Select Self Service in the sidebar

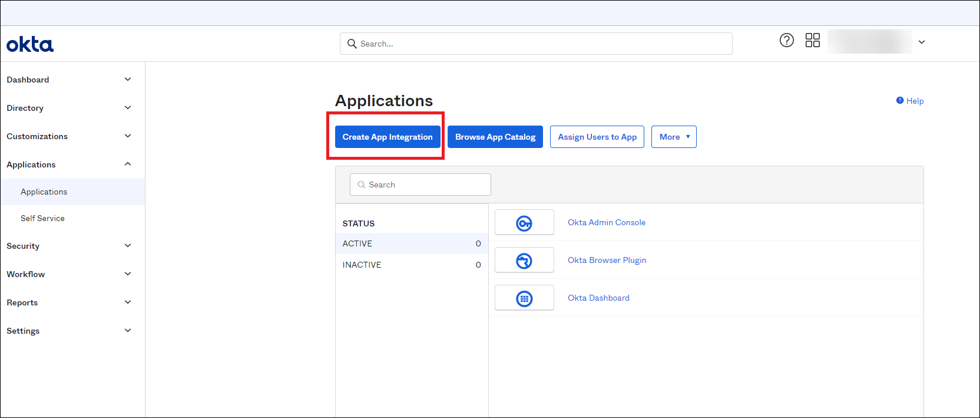[42, 218]
